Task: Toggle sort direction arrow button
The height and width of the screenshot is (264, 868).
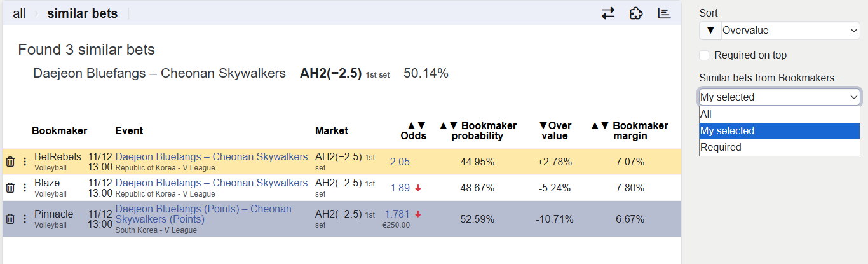Action: point(710,31)
